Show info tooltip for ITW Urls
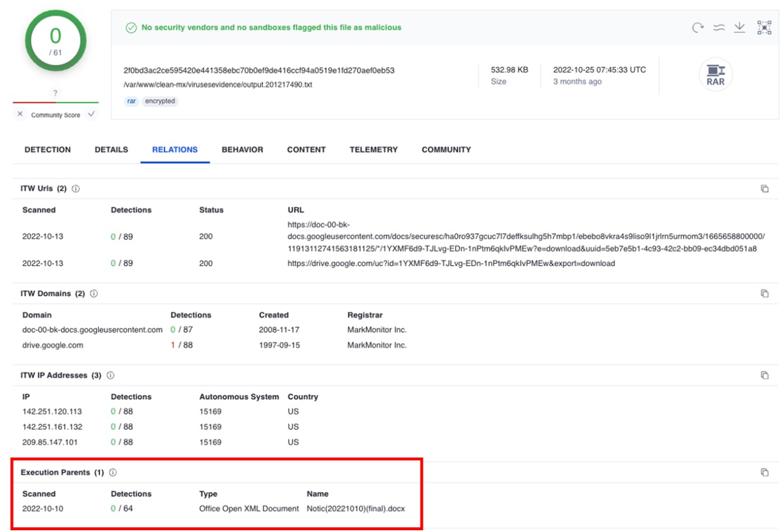The image size is (784, 532). coord(76,188)
